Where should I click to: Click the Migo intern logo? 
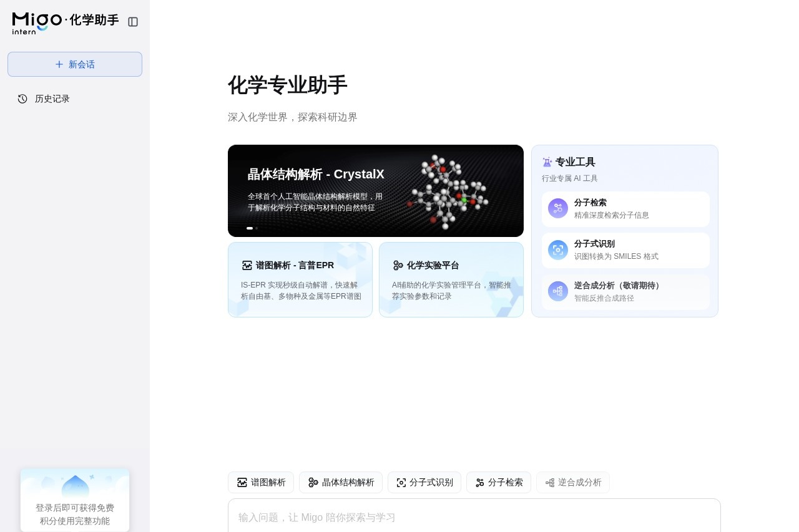[37, 22]
